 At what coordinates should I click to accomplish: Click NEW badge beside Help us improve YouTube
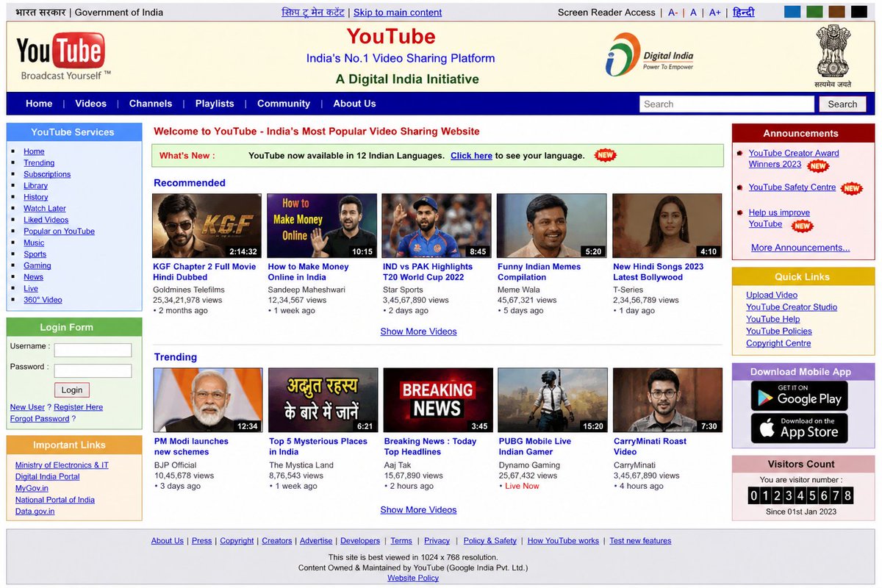coord(802,226)
